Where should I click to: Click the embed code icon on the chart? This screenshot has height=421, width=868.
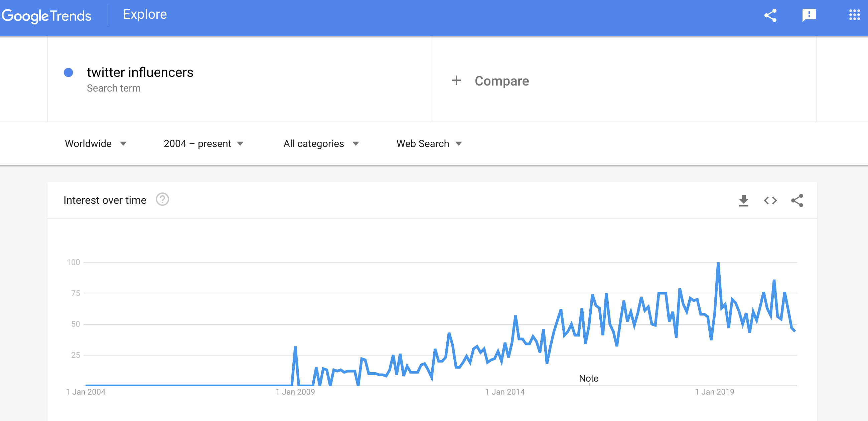tap(770, 200)
